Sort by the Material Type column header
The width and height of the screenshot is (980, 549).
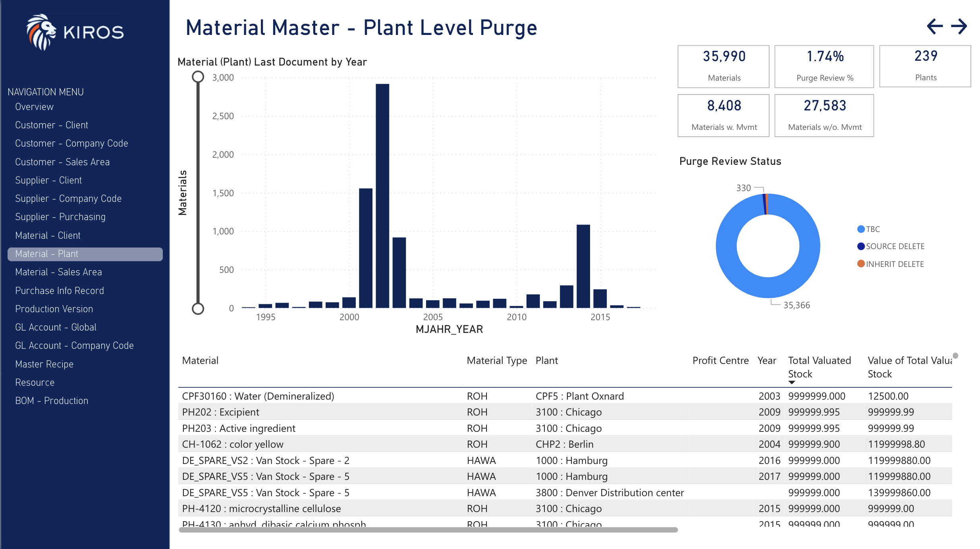[497, 361]
